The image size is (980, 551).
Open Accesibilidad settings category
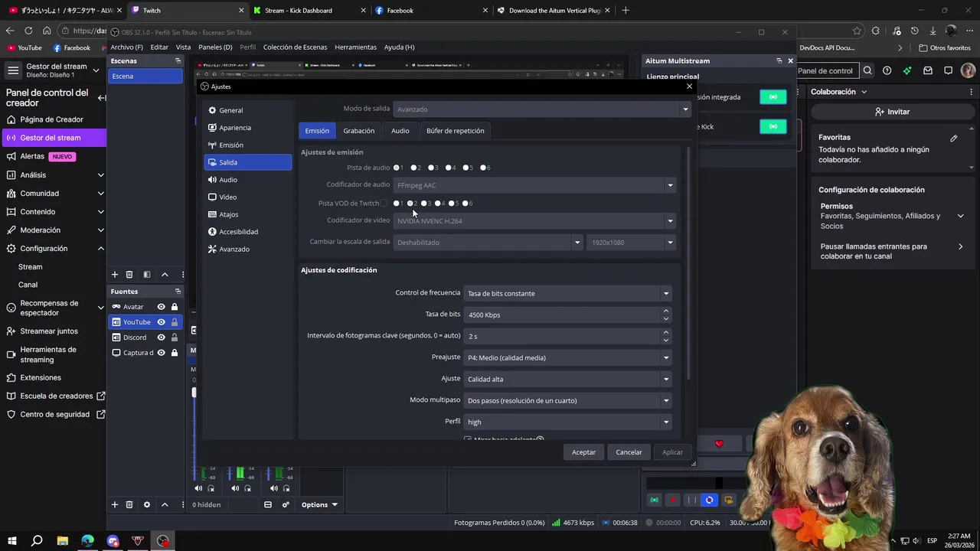247,232
